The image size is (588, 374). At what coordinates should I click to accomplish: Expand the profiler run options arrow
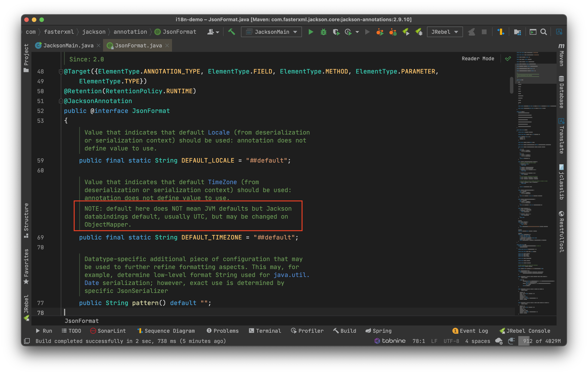(357, 32)
